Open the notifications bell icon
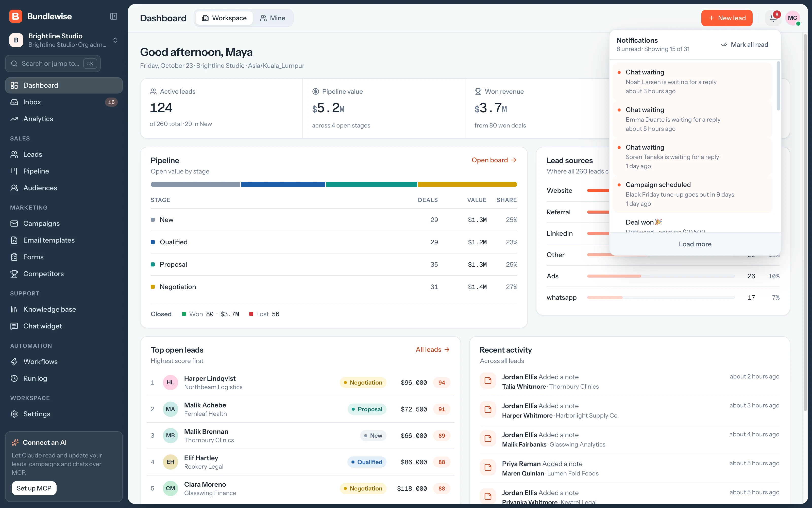The width and height of the screenshot is (812, 508). click(x=773, y=18)
